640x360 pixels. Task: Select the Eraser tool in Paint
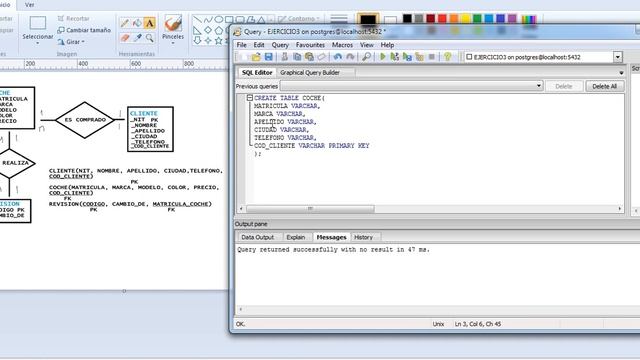tap(125, 38)
